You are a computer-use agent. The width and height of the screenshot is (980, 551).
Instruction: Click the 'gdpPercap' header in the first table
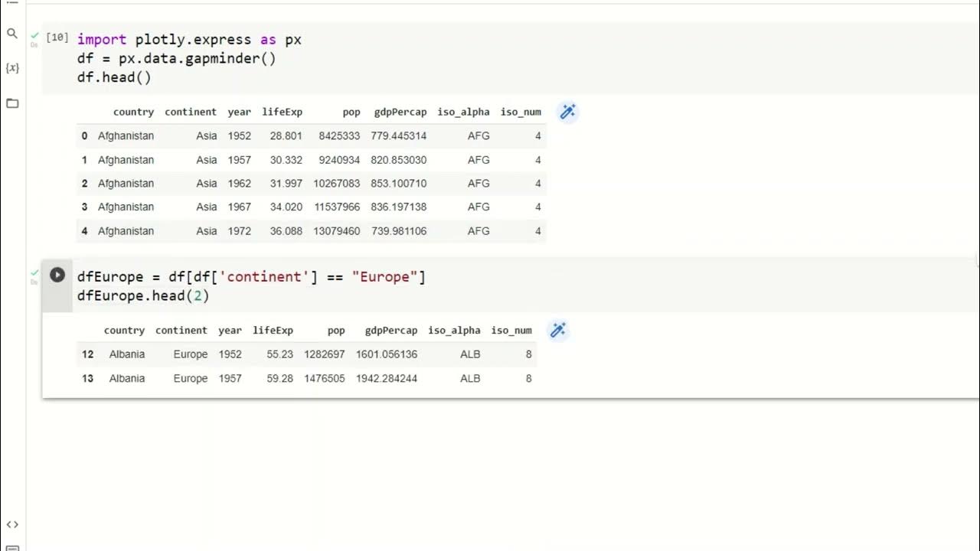click(x=400, y=112)
